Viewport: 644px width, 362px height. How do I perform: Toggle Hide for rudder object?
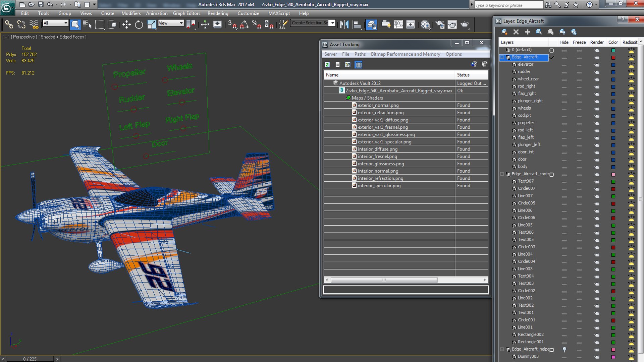tap(564, 72)
